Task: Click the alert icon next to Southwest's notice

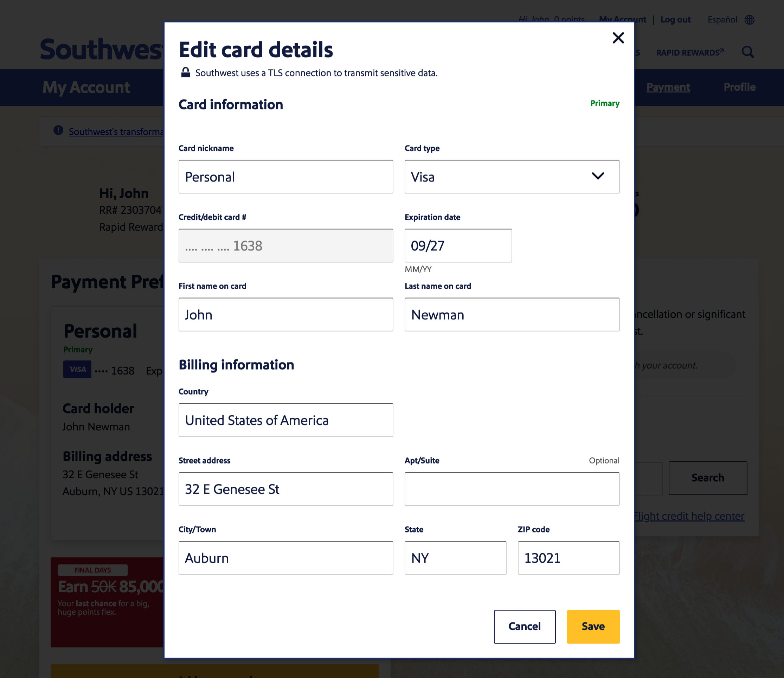Action: (58, 131)
